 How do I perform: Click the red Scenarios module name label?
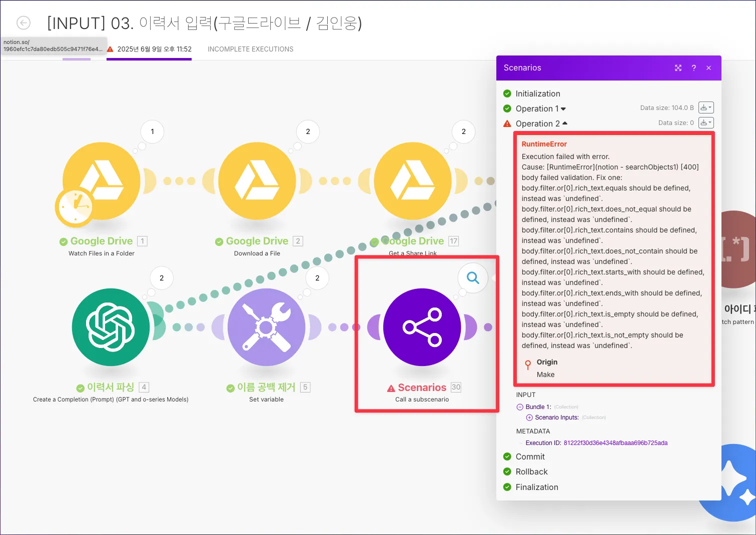tap(422, 387)
